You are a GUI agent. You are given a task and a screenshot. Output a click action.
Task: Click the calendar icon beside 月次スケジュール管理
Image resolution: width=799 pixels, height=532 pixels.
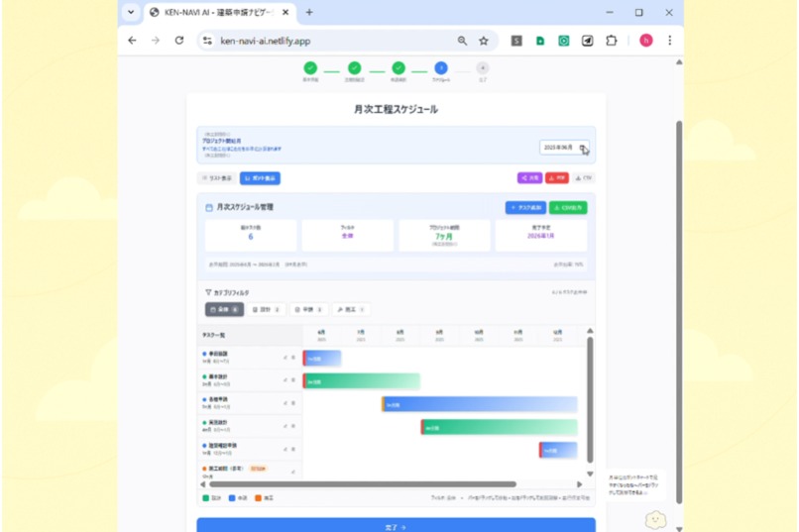coord(209,208)
